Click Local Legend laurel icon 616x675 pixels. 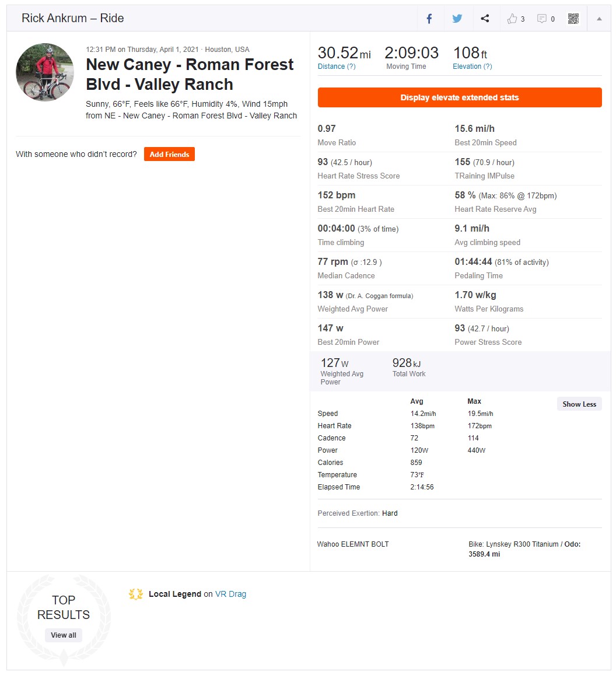pyautogui.click(x=136, y=594)
